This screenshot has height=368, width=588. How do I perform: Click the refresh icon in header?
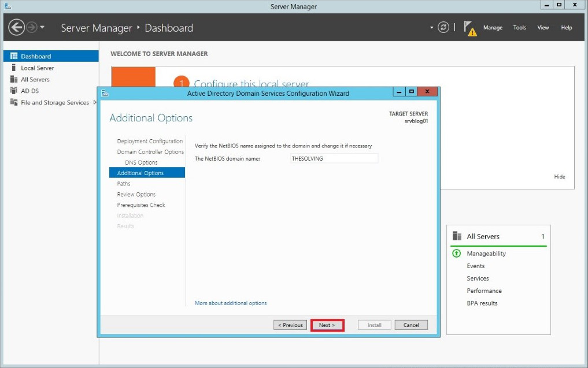443,27
